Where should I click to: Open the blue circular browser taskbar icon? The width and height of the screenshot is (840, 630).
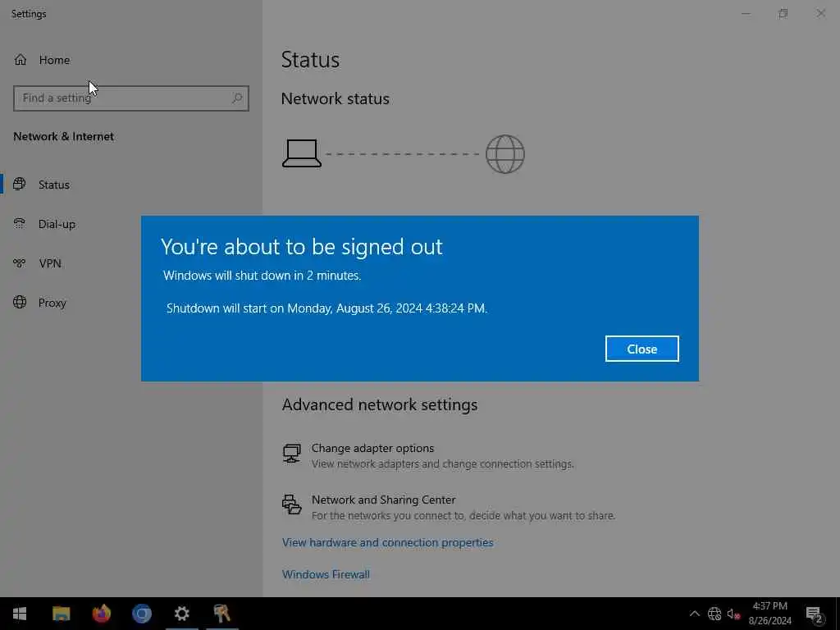pos(142,614)
